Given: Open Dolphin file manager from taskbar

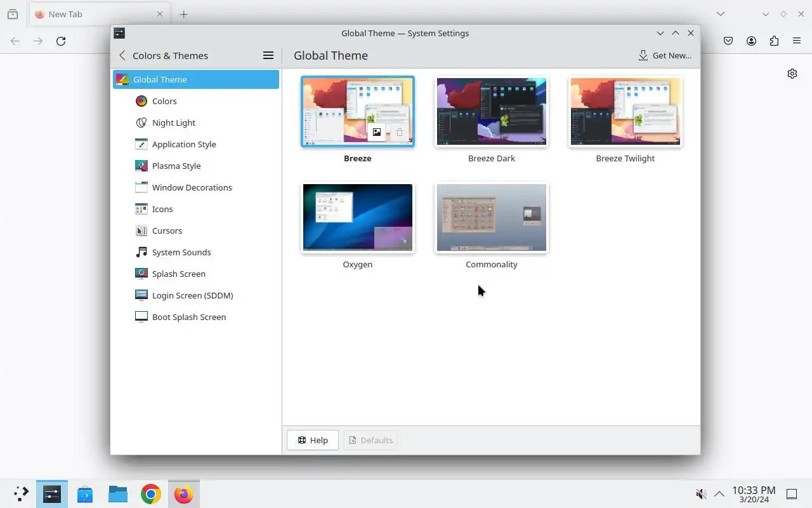Looking at the screenshot, I should (x=118, y=494).
